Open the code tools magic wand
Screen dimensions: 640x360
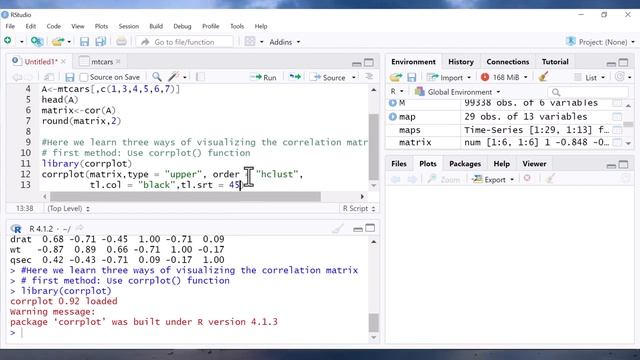[x=174, y=77]
